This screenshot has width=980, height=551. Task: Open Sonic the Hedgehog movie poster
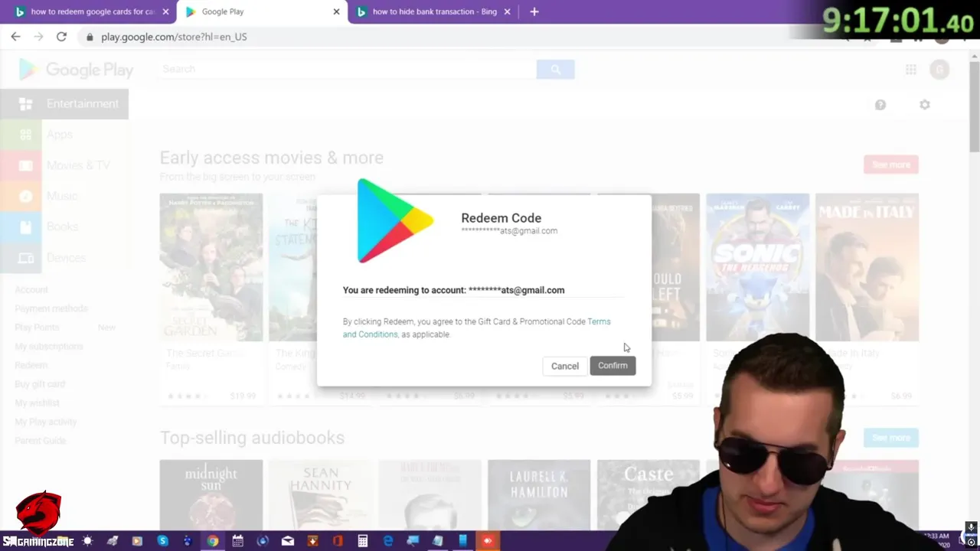(x=757, y=267)
